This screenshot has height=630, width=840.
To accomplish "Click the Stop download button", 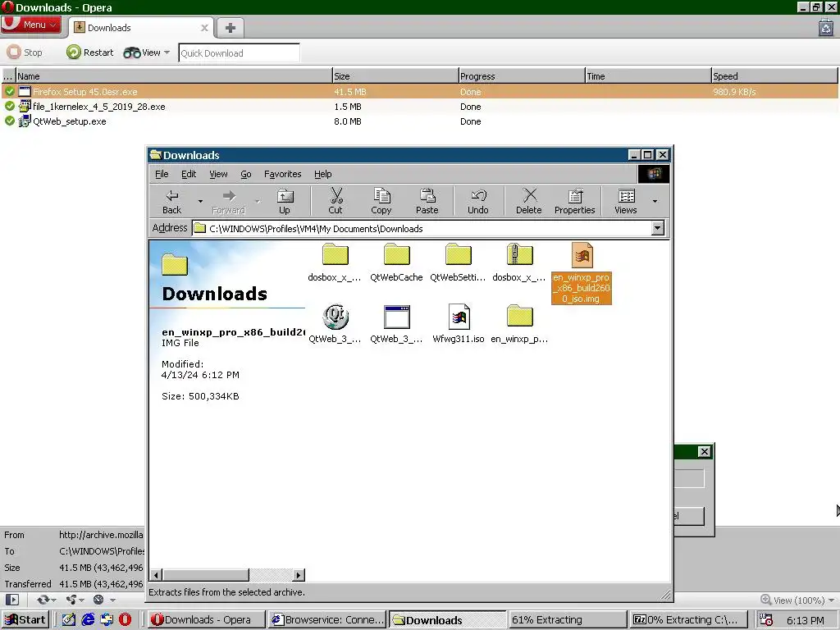I will tap(25, 52).
